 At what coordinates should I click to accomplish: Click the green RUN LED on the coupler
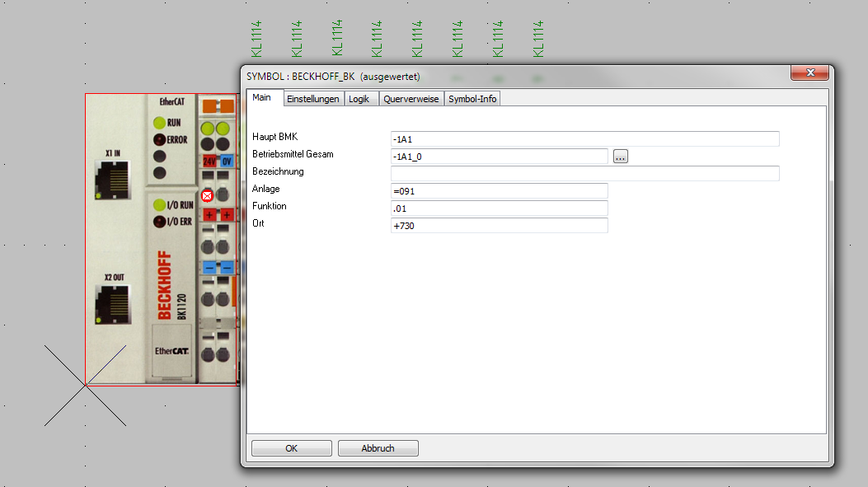(x=159, y=122)
